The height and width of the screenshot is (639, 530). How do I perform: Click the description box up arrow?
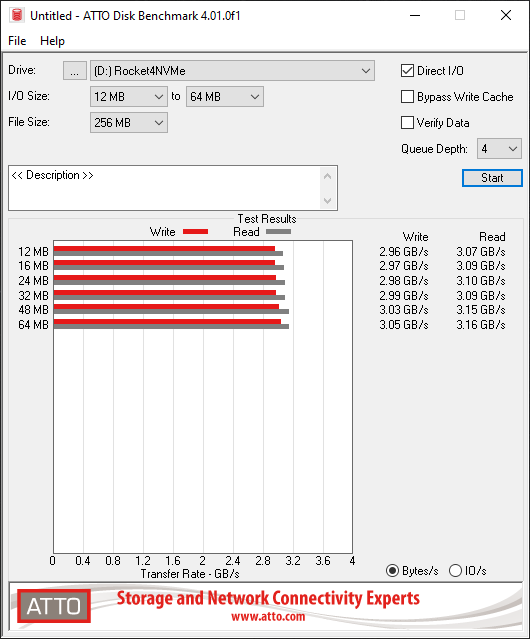point(328,176)
